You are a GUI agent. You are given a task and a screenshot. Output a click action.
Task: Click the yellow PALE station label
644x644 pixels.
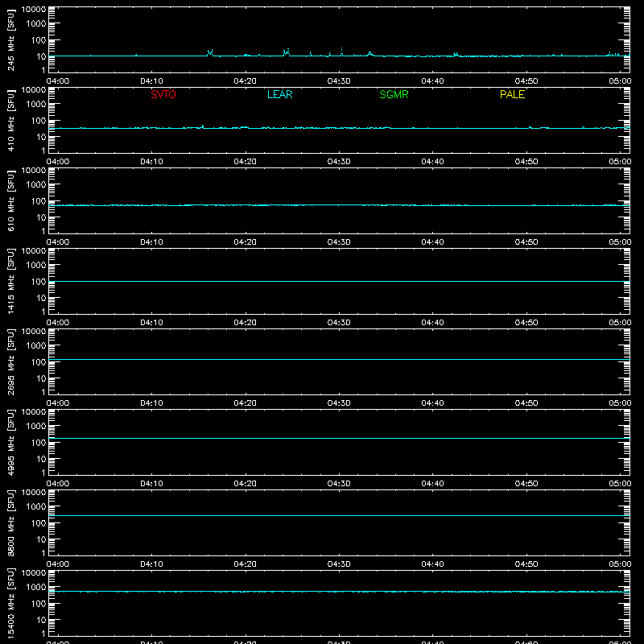click(x=512, y=94)
